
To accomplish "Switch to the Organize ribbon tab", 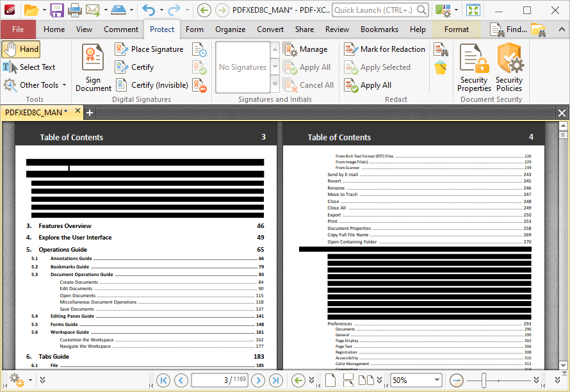I will 230,29.
